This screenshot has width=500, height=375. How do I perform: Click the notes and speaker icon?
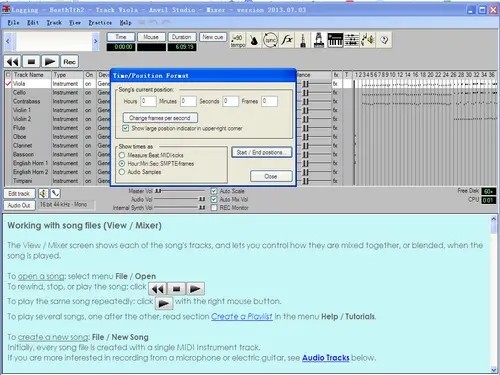pyautogui.click(x=368, y=40)
